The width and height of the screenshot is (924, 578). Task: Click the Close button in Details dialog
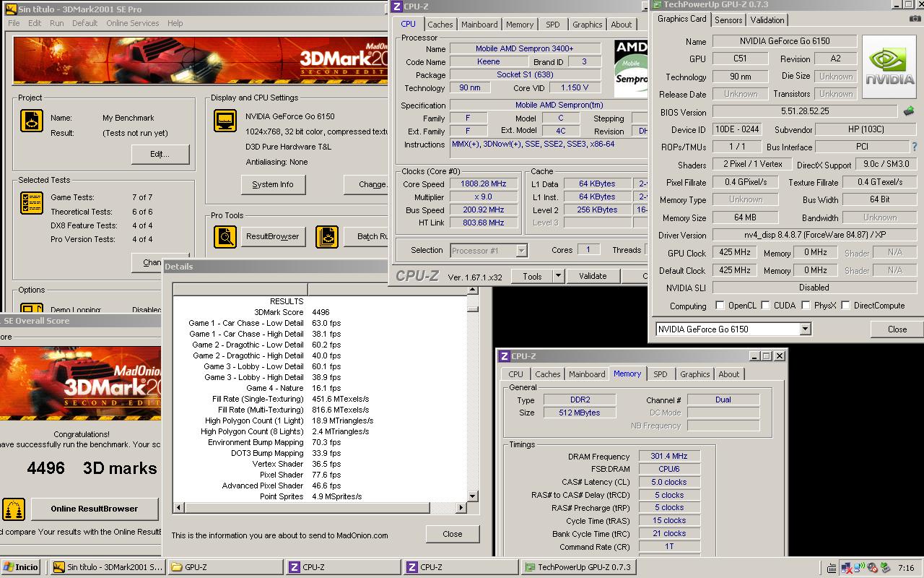[x=453, y=534]
